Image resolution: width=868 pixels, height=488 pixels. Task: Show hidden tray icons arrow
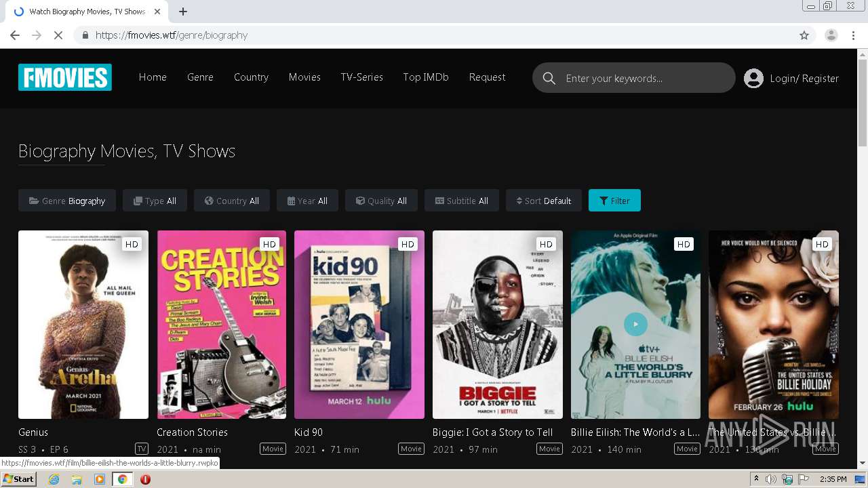[756, 479]
